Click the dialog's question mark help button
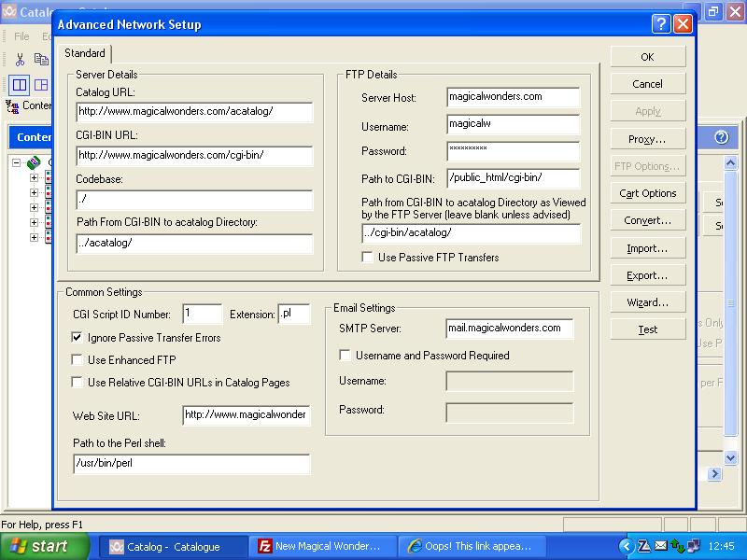Screen dimensions: 747x560 (661, 24)
